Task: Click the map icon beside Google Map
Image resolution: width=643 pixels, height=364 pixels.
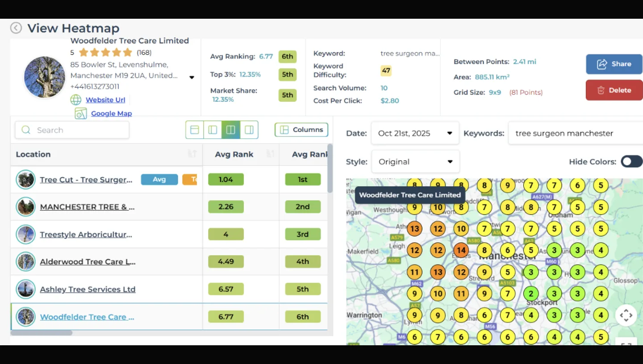Action: pyautogui.click(x=81, y=113)
